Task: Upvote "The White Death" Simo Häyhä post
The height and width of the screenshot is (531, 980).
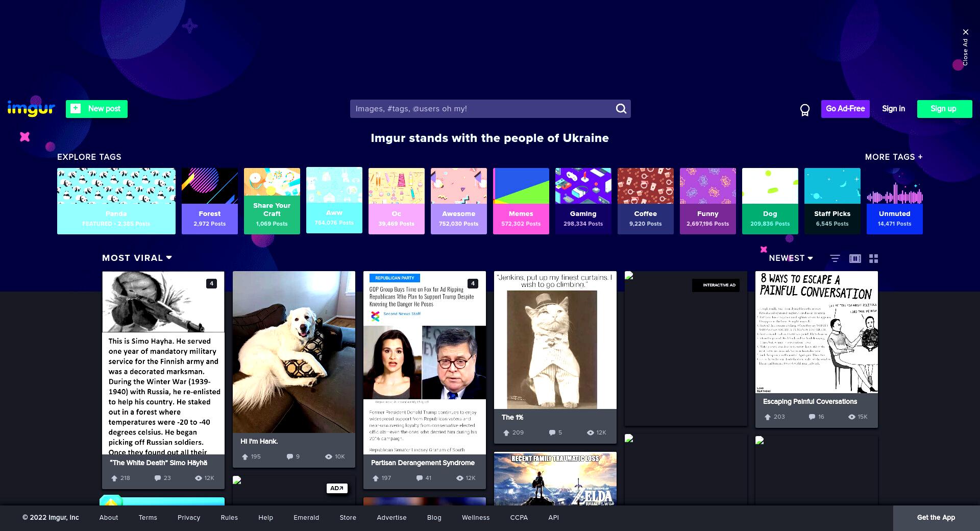Action: pos(114,478)
